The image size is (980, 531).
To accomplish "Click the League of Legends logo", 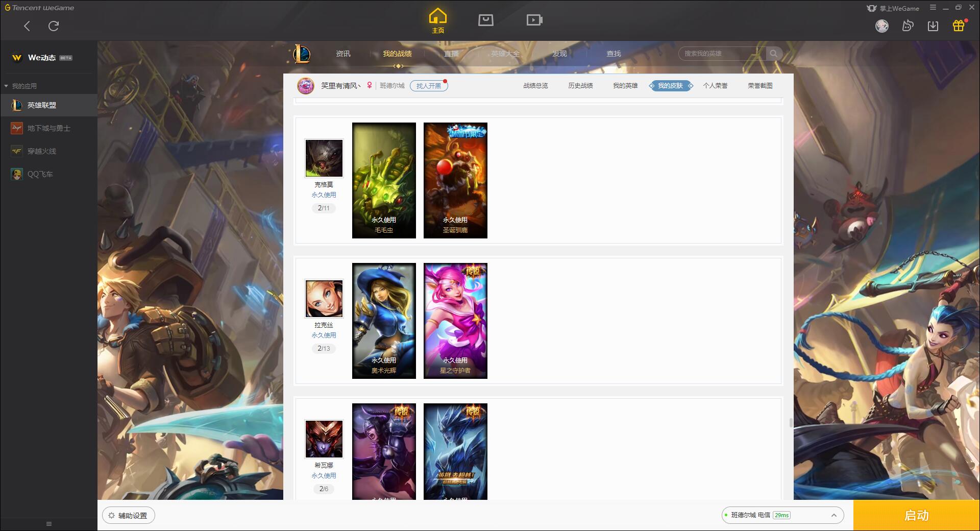I will (302, 54).
